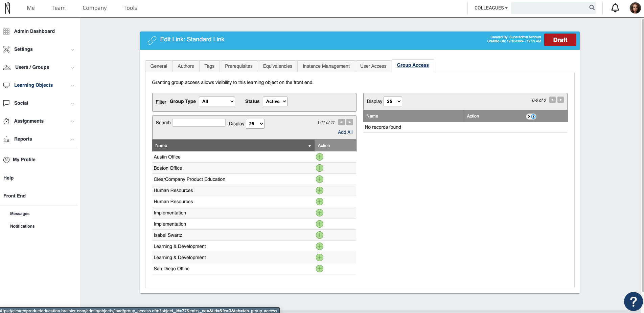Open the Group Type filter dropdown
The height and width of the screenshot is (313, 644).
point(217,101)
